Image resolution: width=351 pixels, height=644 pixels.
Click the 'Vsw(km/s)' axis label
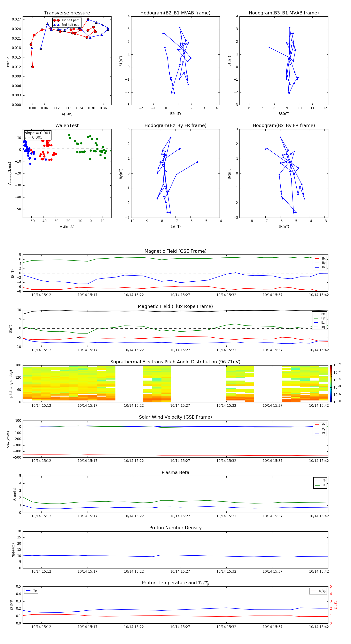click(8, 439)
